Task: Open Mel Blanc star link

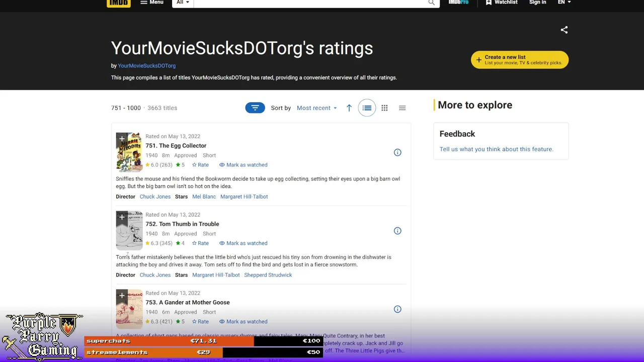Action: click(204, 197)
